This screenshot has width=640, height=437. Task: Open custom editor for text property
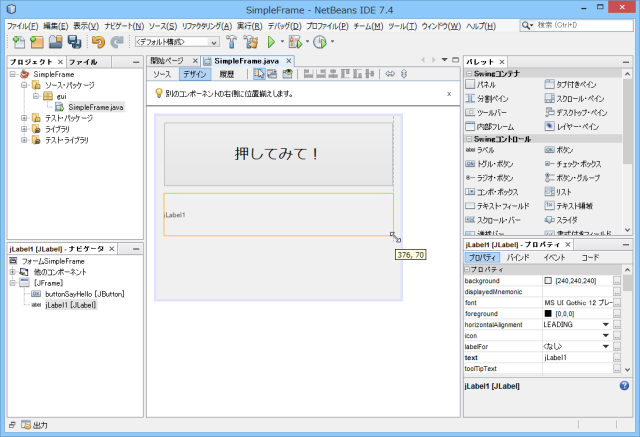(617, 357)
